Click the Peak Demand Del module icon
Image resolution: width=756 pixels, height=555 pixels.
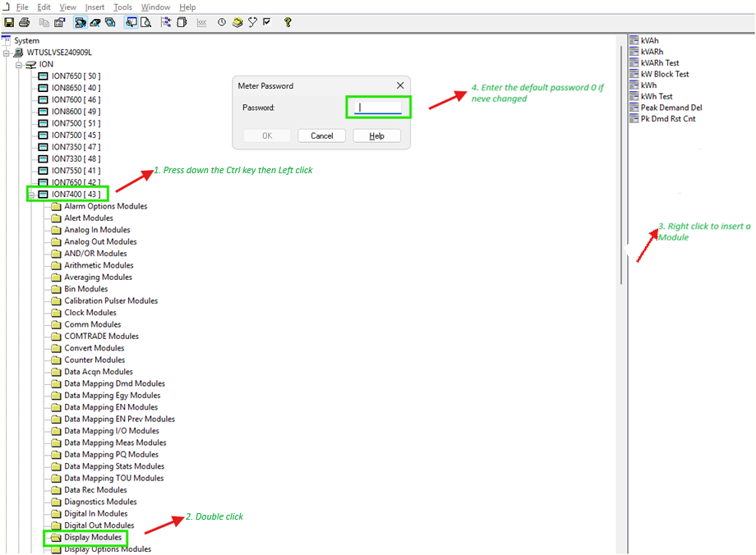click(634, 108)
